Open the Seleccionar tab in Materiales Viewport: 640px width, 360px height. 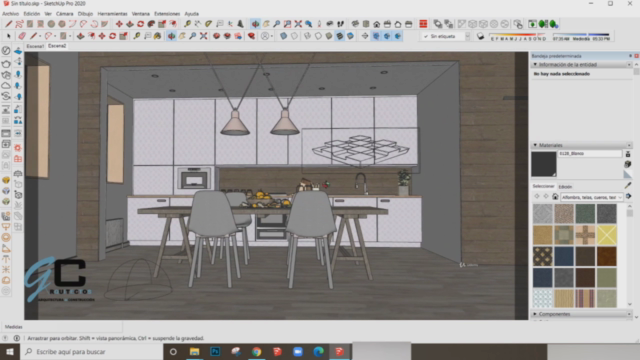pyautogui.click(x=543, y=186)
